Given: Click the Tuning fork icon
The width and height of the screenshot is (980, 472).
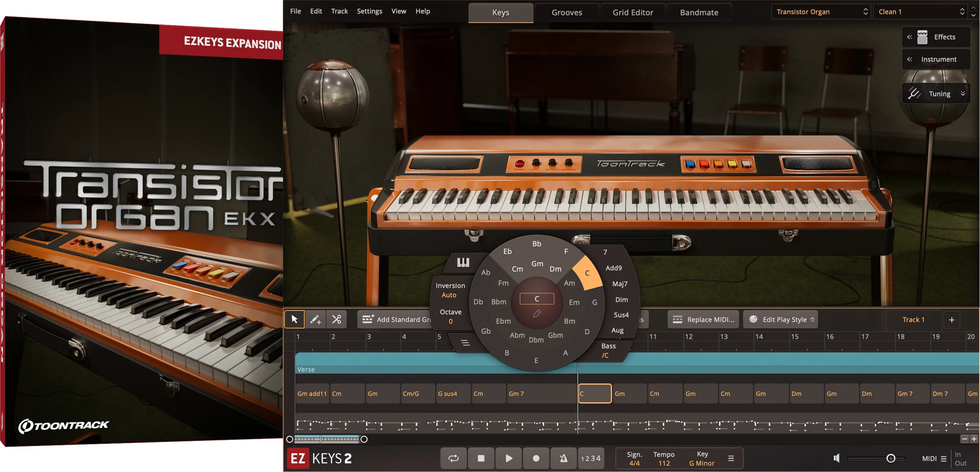Looking at the screenshot, I should (x=914, y=94).
